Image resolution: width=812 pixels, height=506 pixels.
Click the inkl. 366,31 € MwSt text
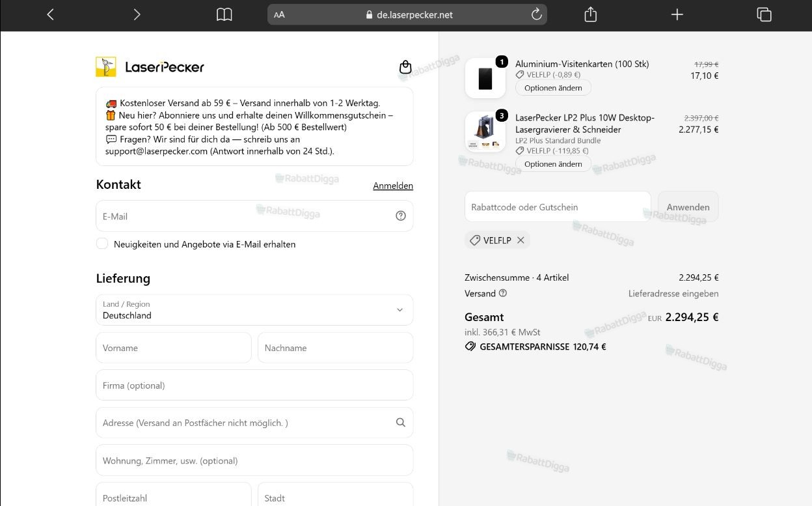[502, 332]
